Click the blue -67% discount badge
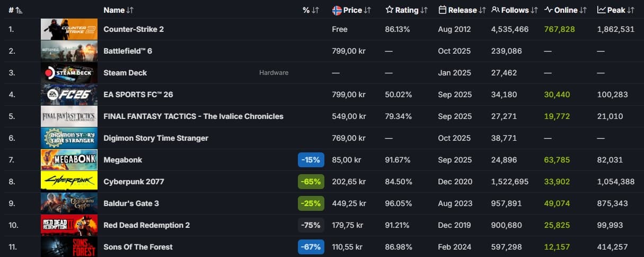 311,247
